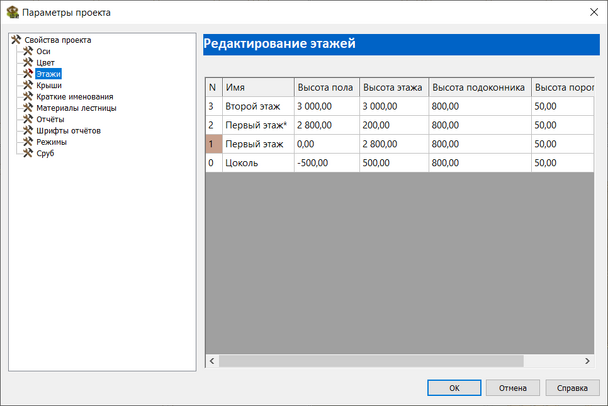This screenshot has height=406, width=608.
Task: Click sill height 800,00 of Второй этаж
Action: pos(480,106)
